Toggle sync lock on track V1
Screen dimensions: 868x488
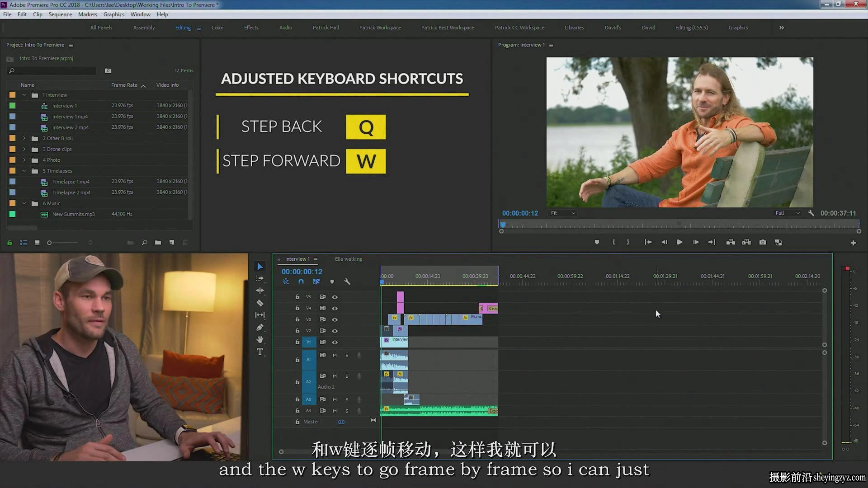tap(323, 342)
